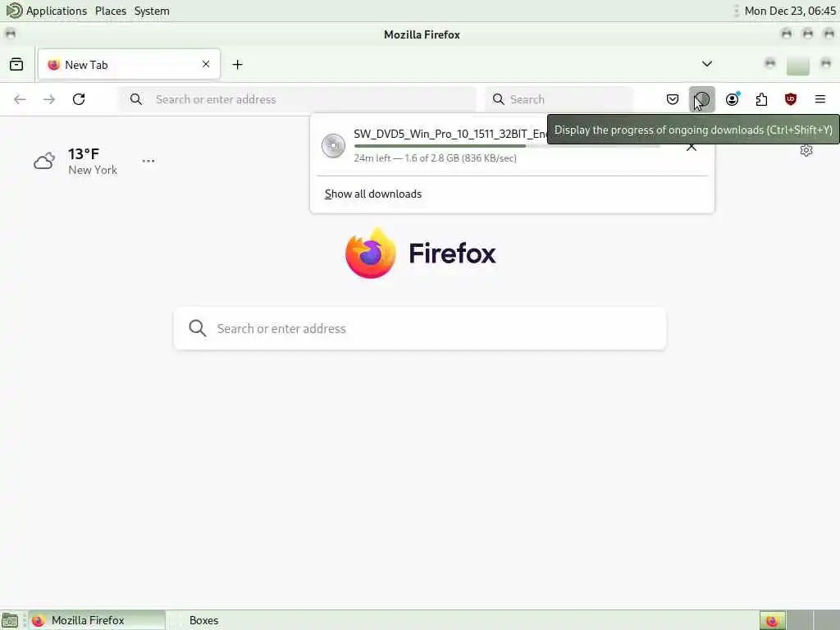Focus the toolbar address bar
840x630 pixels.
click(297, 99)
